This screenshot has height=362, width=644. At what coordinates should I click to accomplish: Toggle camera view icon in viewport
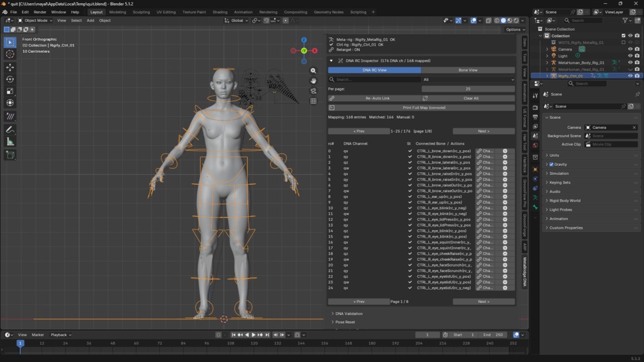(x=313, y=90)
